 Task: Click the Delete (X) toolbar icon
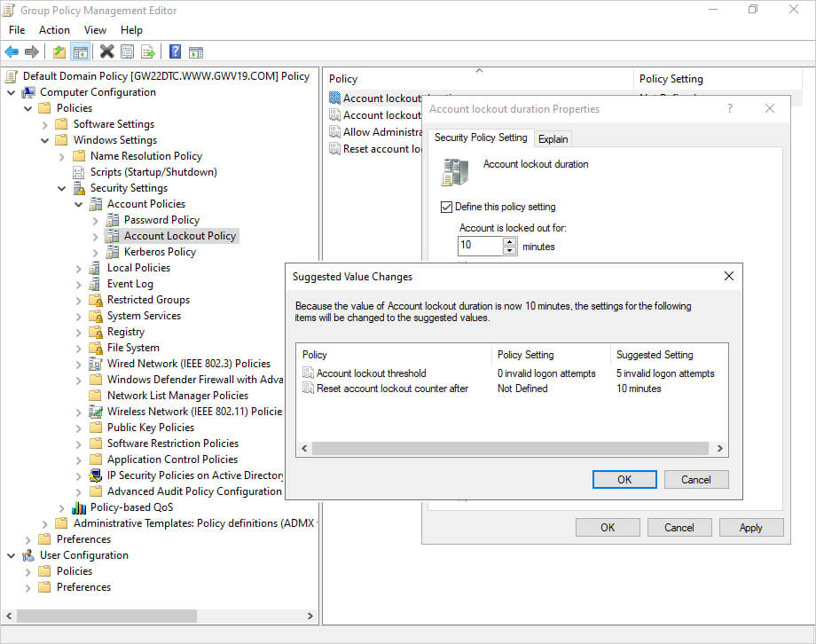(106, 52)
